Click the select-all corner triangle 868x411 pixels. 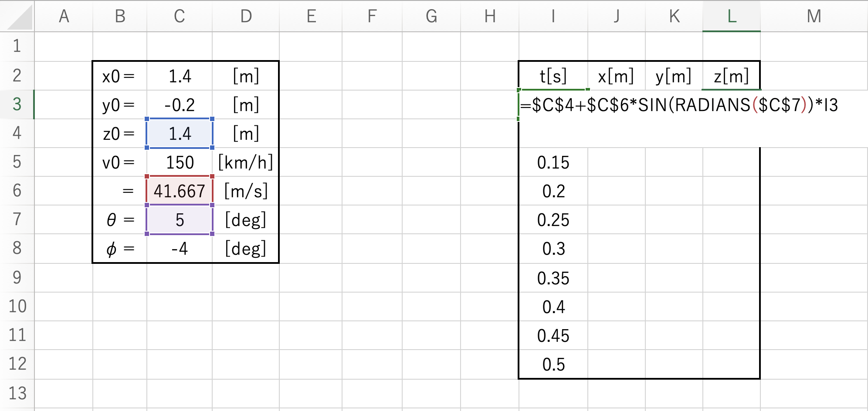click(x=17, y=16)
